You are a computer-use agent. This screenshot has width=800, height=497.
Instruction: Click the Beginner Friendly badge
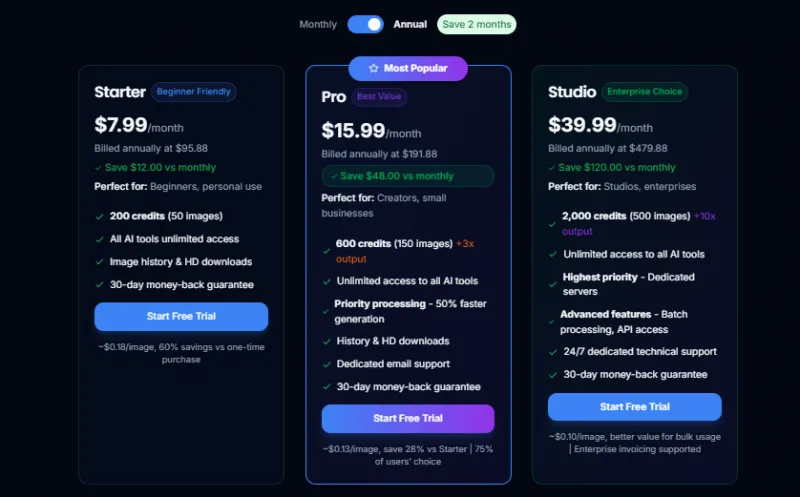pyautogui.click(x=193, y=91)
